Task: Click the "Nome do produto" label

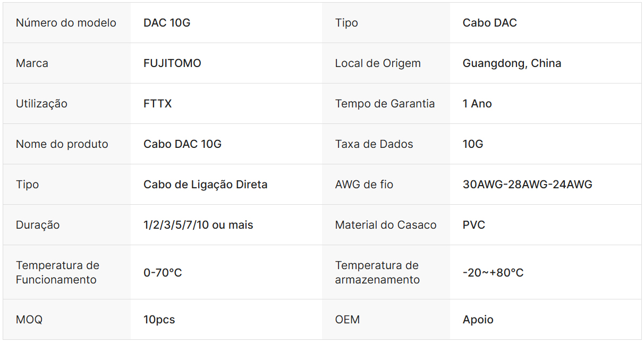Action: [62, 144]
